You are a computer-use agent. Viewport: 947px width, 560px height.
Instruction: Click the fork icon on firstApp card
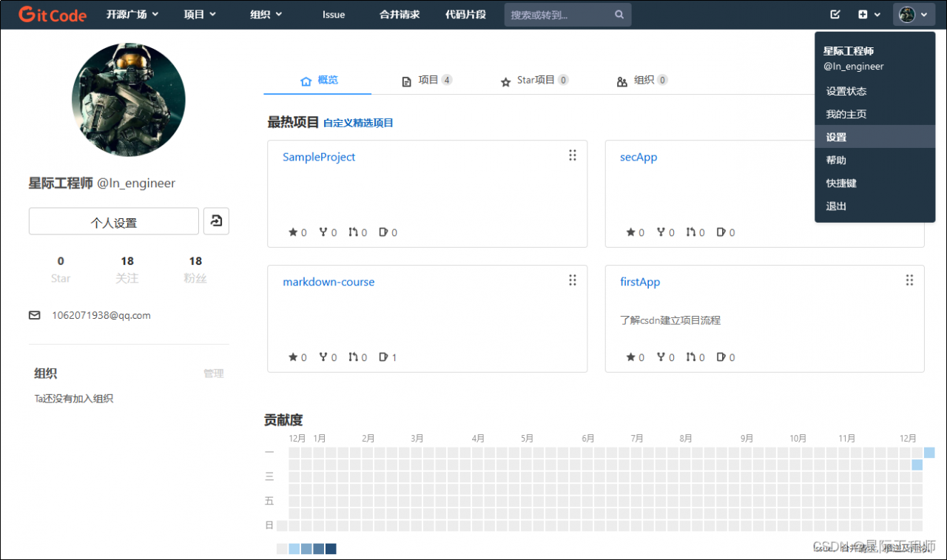click(661, 357)
